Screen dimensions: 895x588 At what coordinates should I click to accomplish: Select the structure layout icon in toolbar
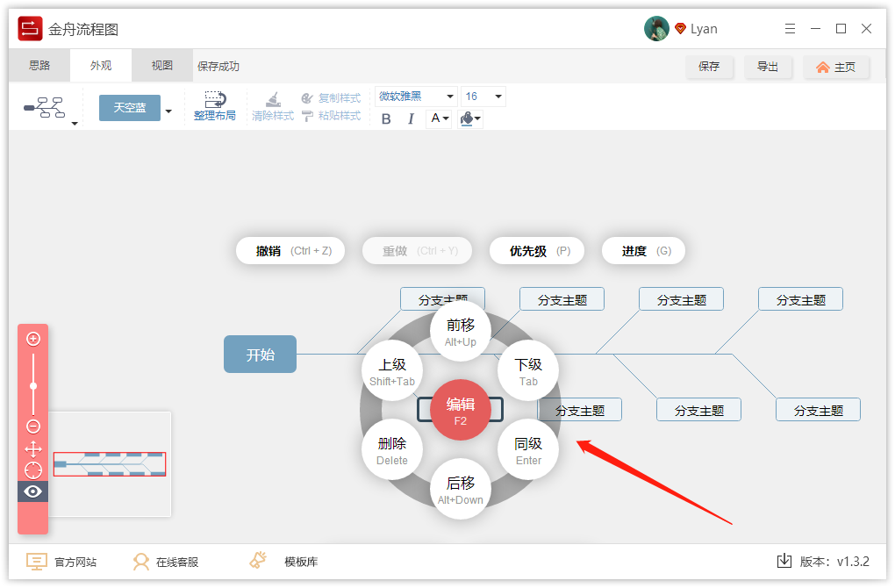point(42,109)
